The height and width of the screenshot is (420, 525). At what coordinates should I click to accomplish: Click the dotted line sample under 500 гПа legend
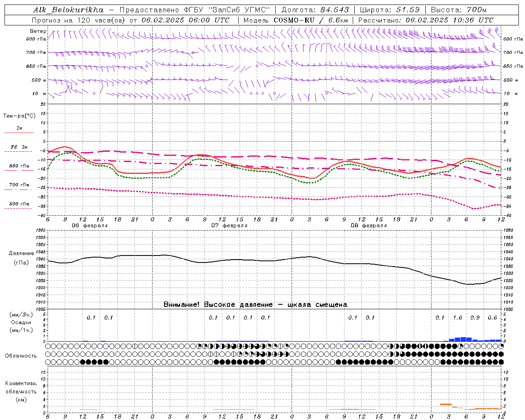[x=19, y=208]
